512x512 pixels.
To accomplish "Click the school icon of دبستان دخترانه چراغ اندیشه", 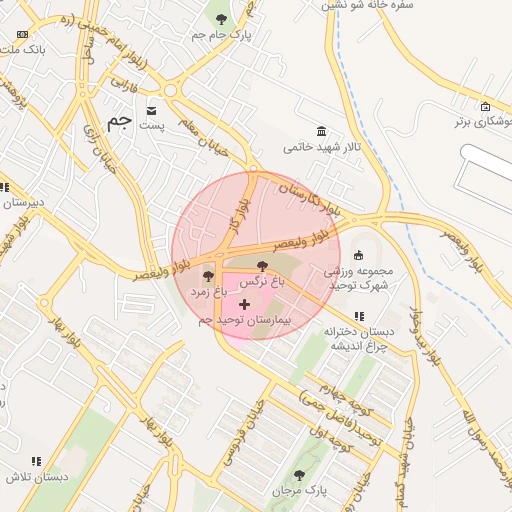I will click(359, 316).
